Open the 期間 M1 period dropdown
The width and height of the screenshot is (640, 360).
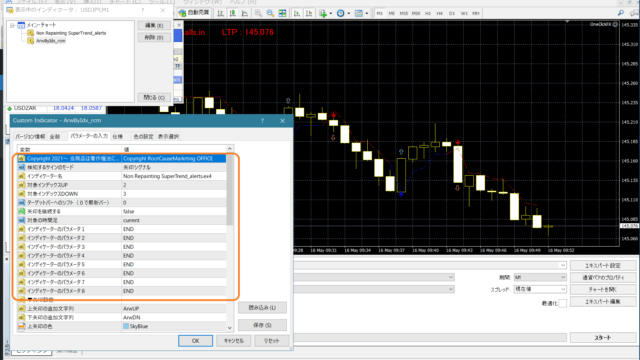pyautogui.click(x=540, y=277)
